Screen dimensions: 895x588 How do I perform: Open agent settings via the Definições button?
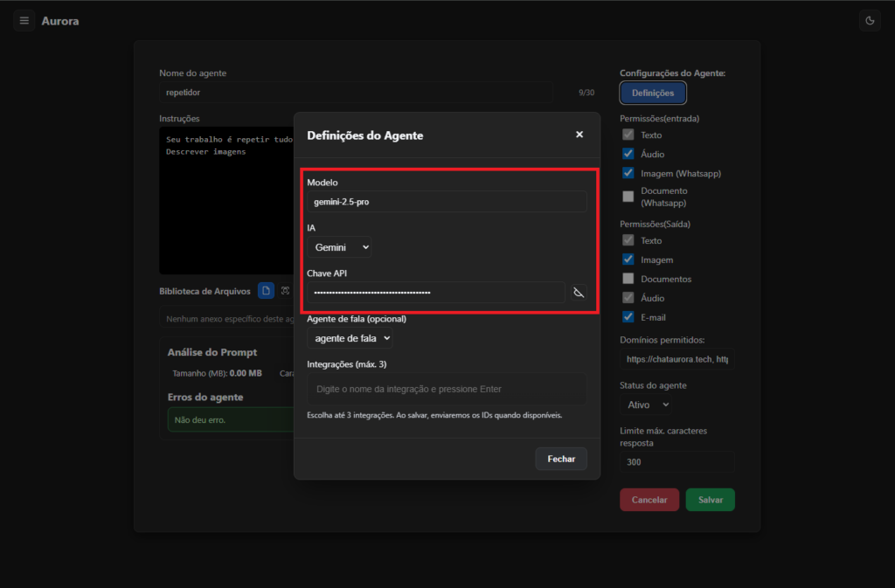pyautogui.click(x=653, y=93)
